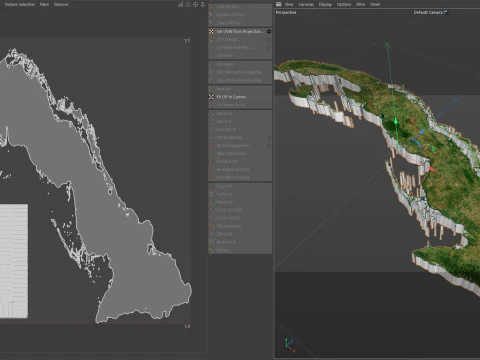Run the Line Up UV command
The image size is (480, 360).
240,130
